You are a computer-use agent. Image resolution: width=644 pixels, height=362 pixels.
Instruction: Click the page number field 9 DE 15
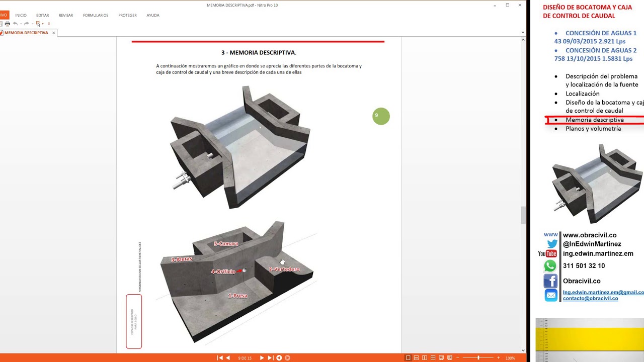point(245,358)
